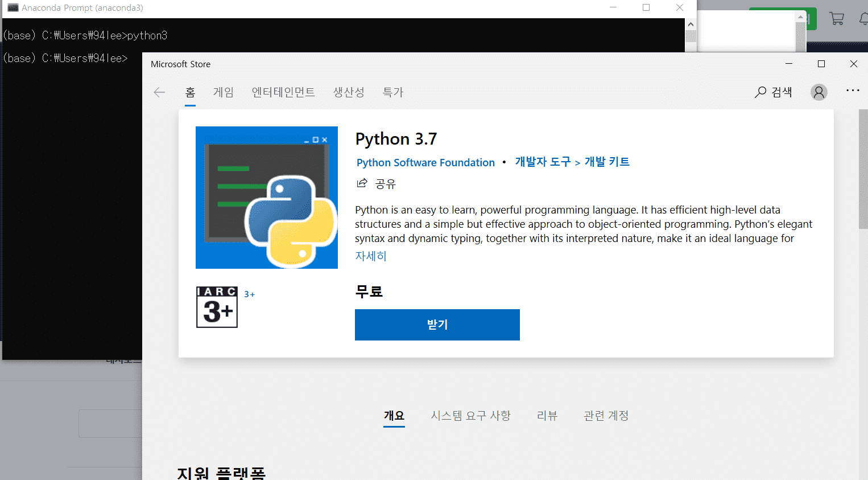
Task: Open the 엔터테인먼트 tab
Action: 283,92
